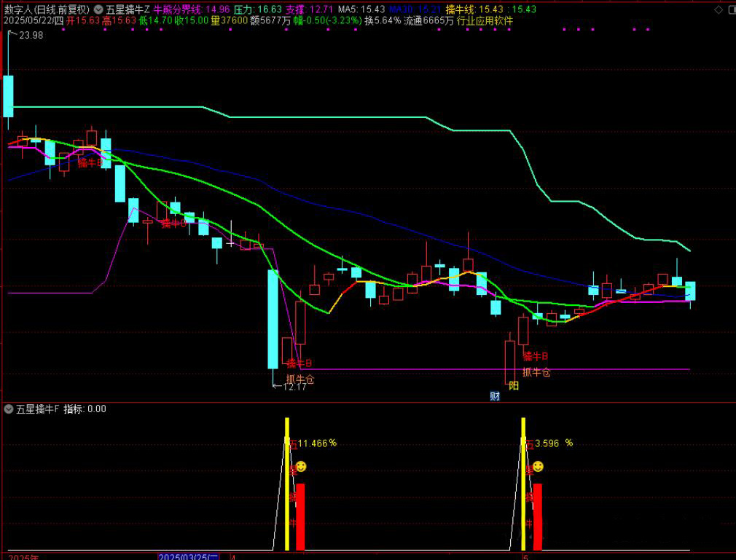Click the red bar beneath the 11.466% smiley
The height and width of the screenshot is (560, 736).
pos(300,516)
